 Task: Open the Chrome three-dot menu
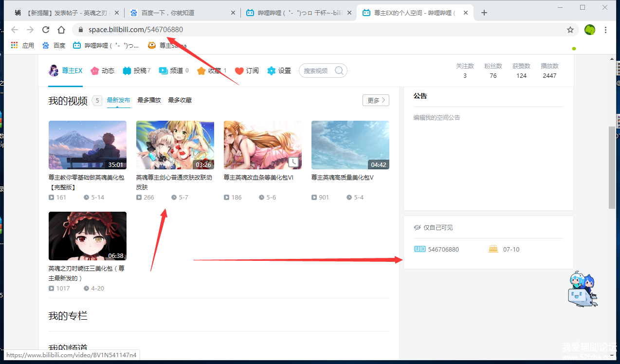pyautogui.click(x=606, y=30)
